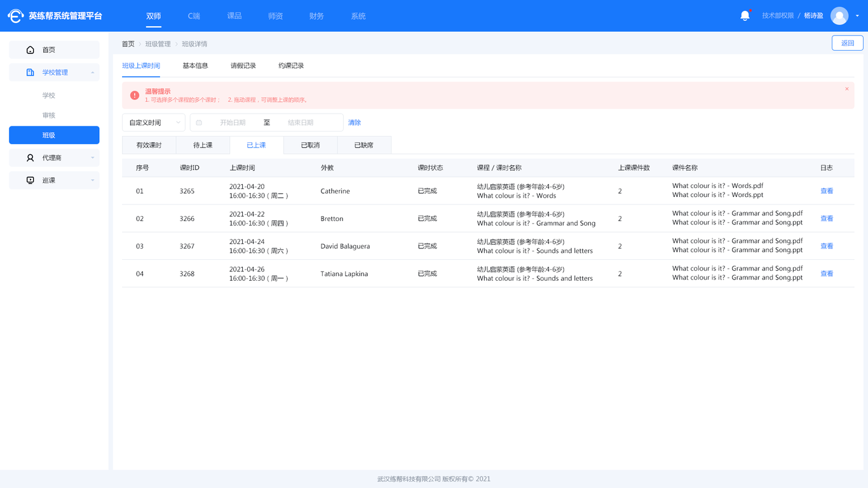868x488 pixels.
Task: Switch to the 双师 top navigation tab
Action: (154, 16)
